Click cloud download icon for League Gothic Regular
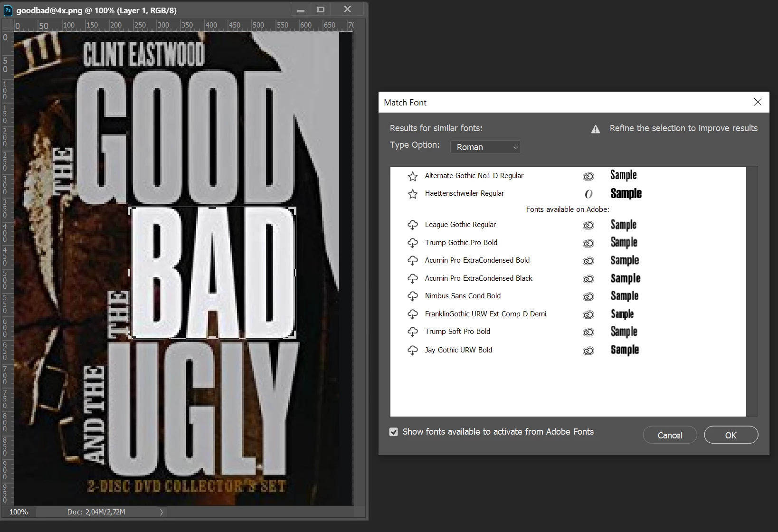Image resolution: width=778 pixels, height=532 pixels. pos(413,225)
